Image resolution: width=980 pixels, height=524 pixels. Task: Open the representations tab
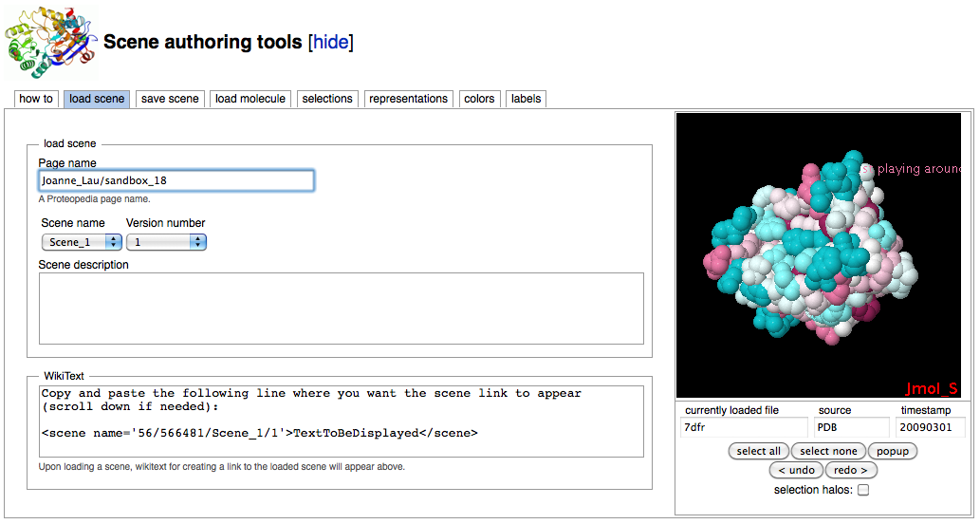(x=408, y=99)
